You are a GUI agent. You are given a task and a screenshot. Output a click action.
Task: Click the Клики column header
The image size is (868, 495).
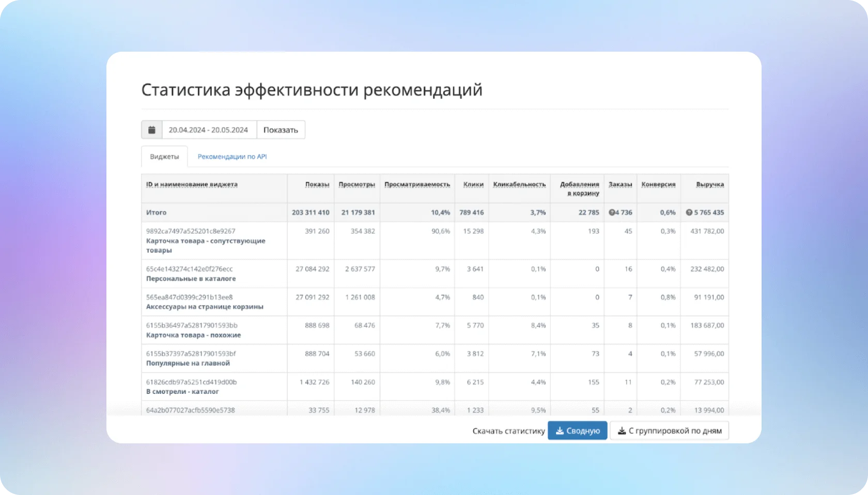473,184
